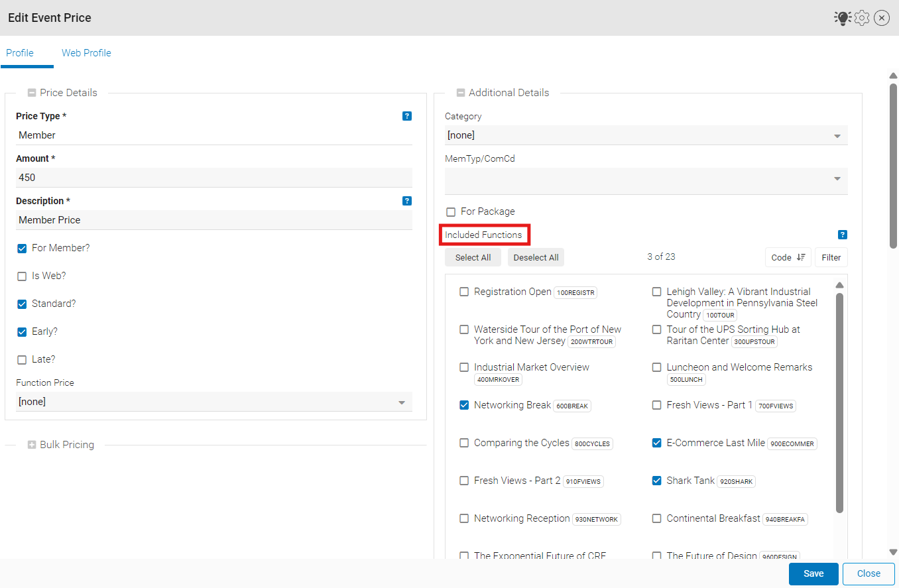Click the Close button at bottom
This screenshot has height=588, width=899.
tap(869, 574)
